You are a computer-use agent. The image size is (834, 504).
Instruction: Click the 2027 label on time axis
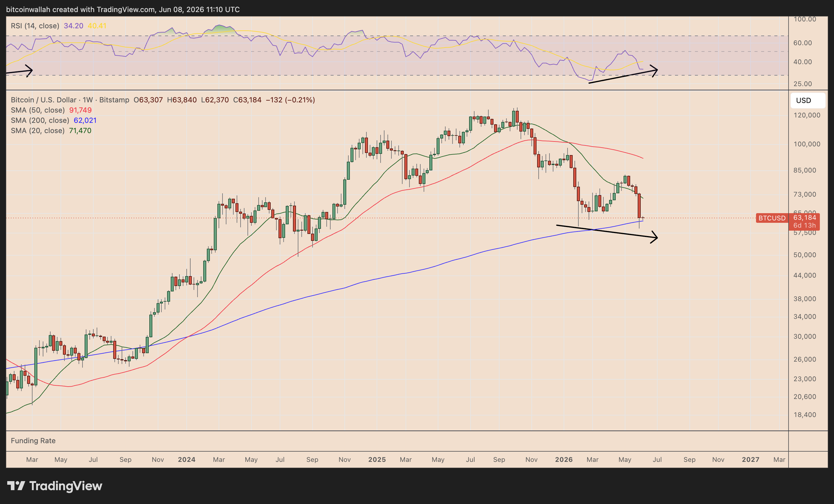[x=751, y=460]
